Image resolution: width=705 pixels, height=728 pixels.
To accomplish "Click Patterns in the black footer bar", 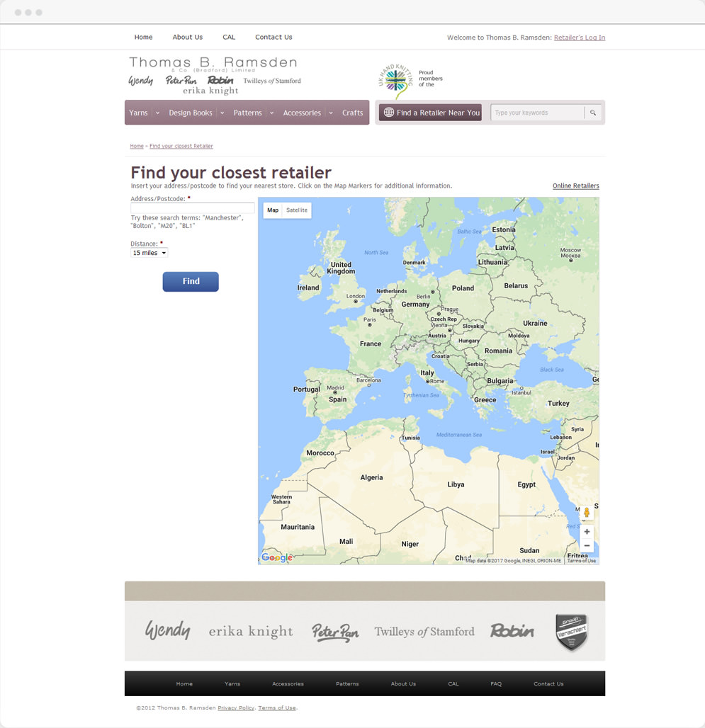I will pyautogui.click(x=347, y=684).
